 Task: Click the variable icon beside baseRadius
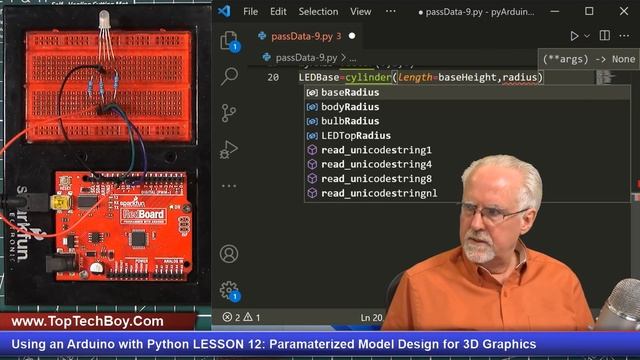click(x=312, y=93)
